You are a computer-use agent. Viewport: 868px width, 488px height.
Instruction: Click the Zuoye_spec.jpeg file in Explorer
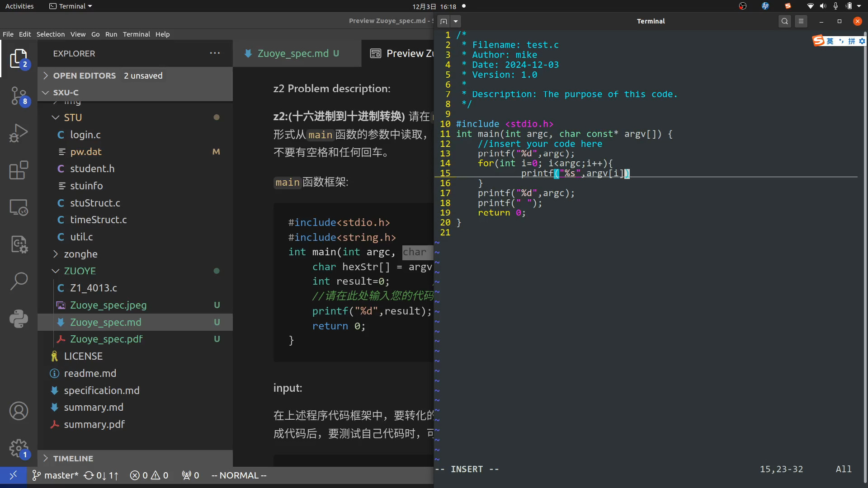click(108, 305)
